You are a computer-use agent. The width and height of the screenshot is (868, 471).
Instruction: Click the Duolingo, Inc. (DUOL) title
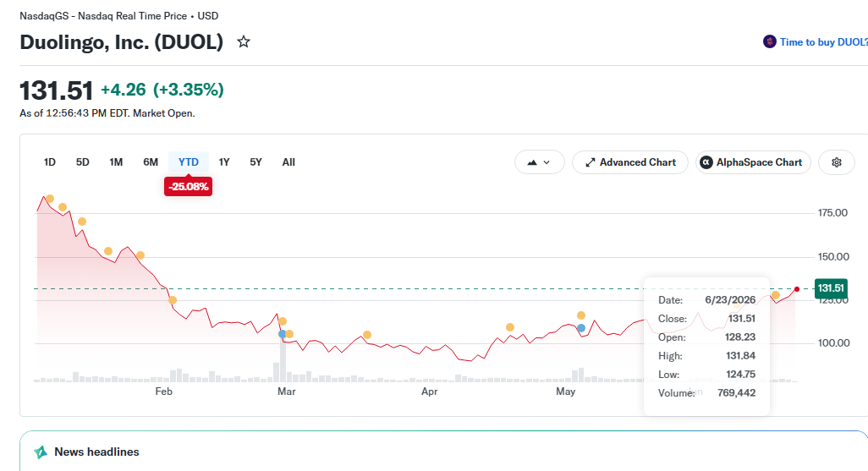pos(121,42)
